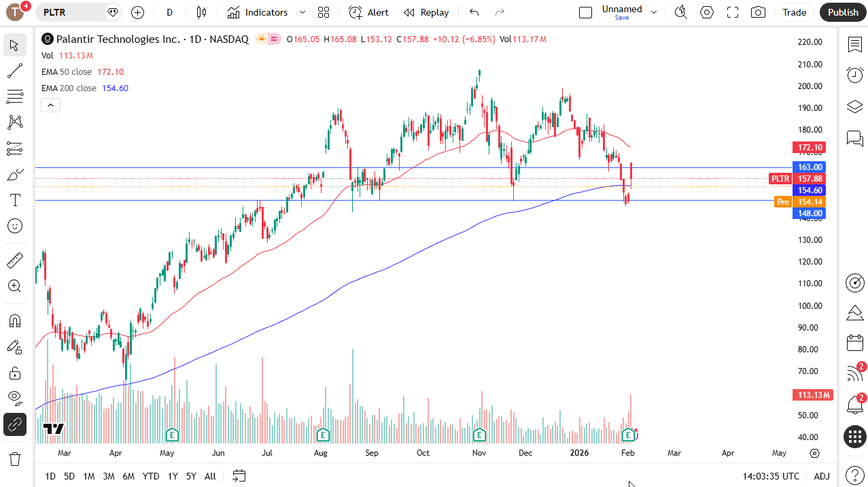Open the Pine editor mountain icon

855,313
